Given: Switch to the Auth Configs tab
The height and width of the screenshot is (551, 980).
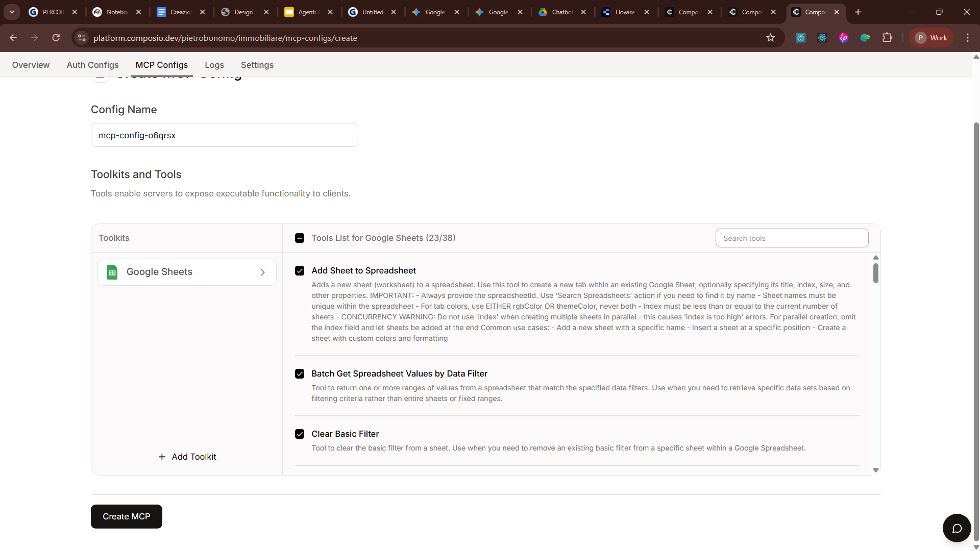Looking at the screenshot, I should click(x=92, y=65).
